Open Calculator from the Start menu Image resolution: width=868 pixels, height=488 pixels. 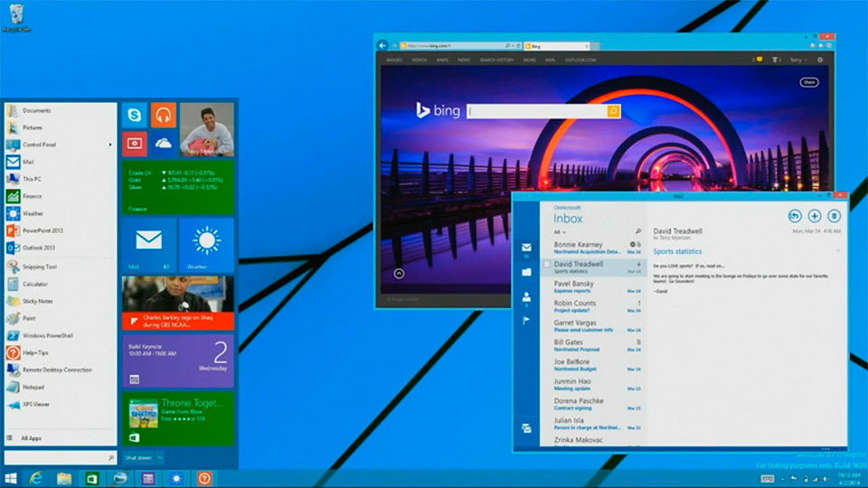[61, 284]
